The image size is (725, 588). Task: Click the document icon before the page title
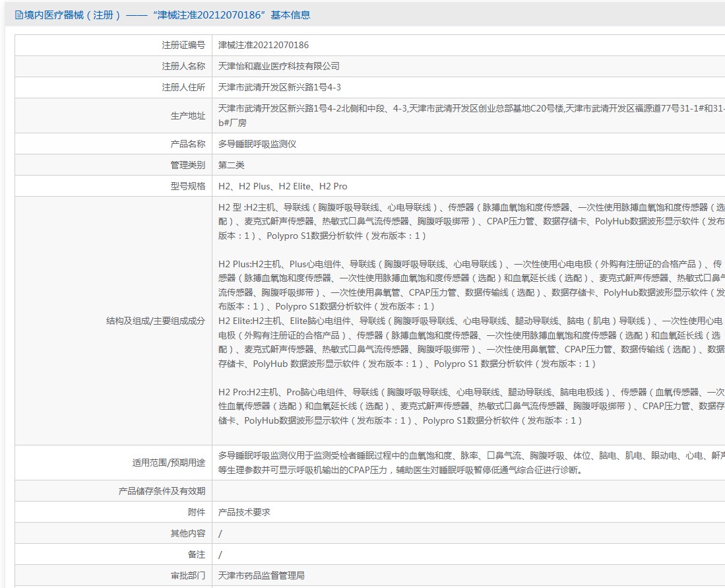18,15
